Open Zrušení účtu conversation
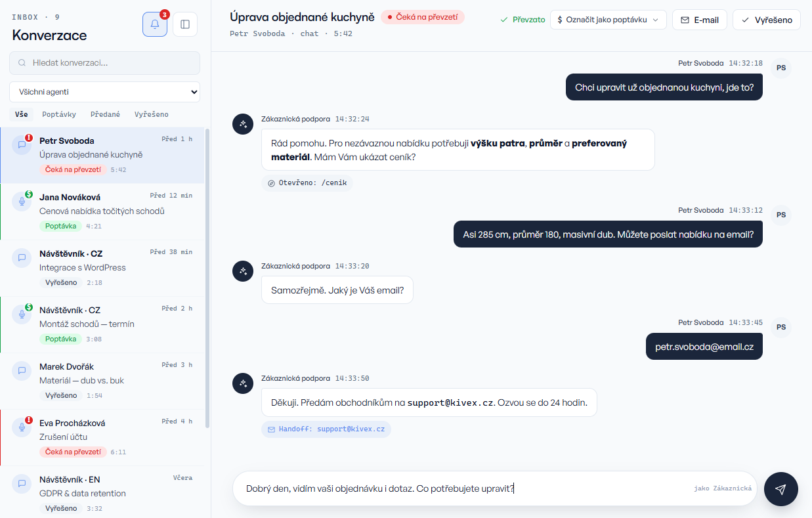Screen dimensions: 812x518 [102, 438]
